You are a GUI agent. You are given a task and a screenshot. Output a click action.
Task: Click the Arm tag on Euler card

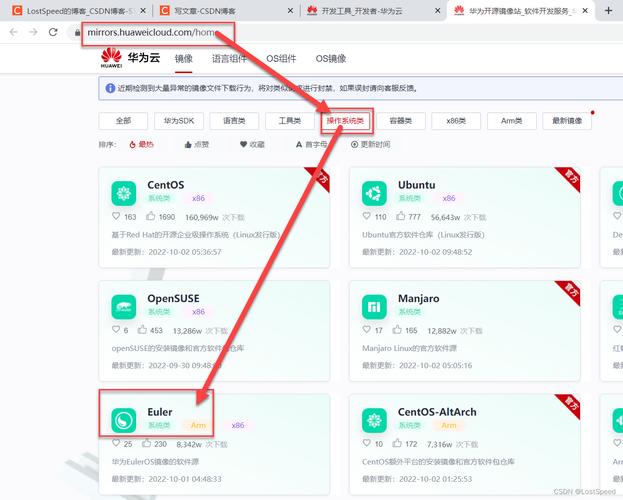pyautogui.click(x=198, y=425)
